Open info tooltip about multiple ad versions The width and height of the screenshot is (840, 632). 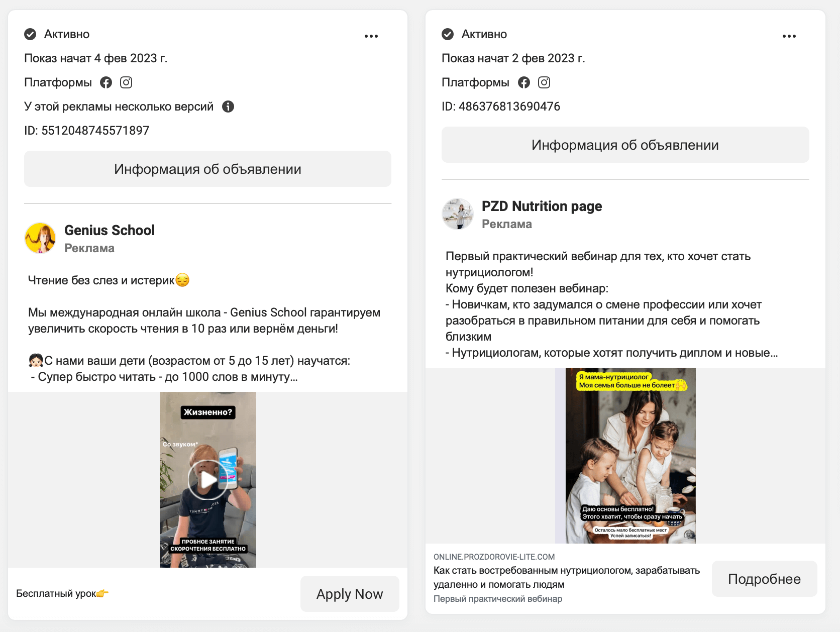(229, 106)
